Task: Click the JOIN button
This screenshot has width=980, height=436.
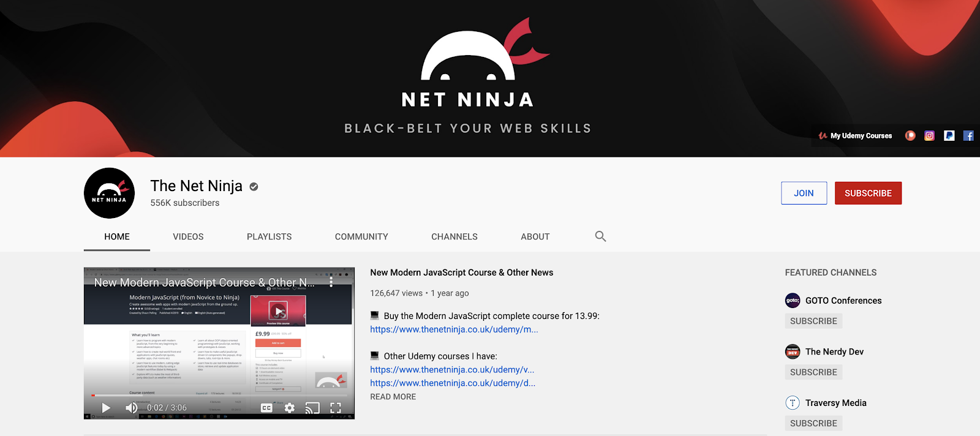Action: coord(804,193)
